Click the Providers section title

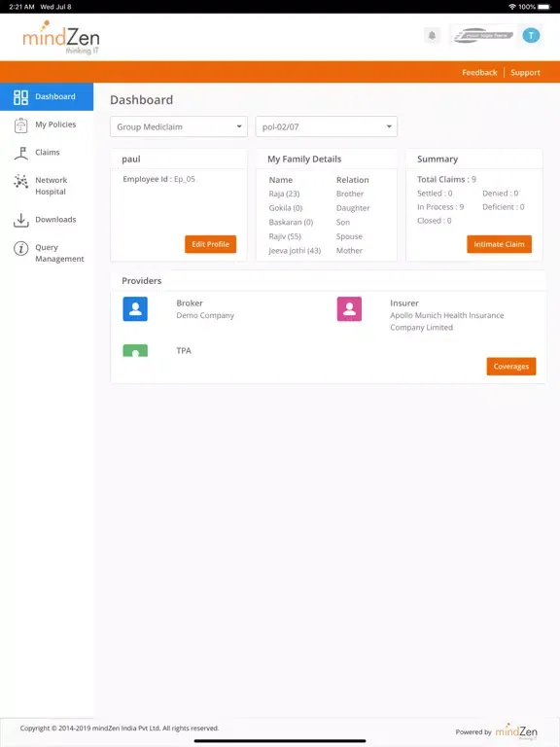click(x=141, y=281)
